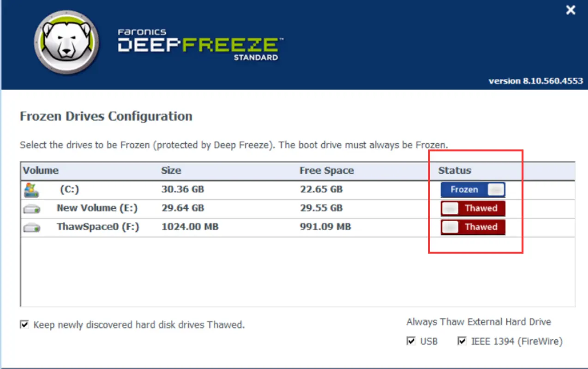The image size is (588, 369).
Task: Click the Status column header
Action: [454, 170]
